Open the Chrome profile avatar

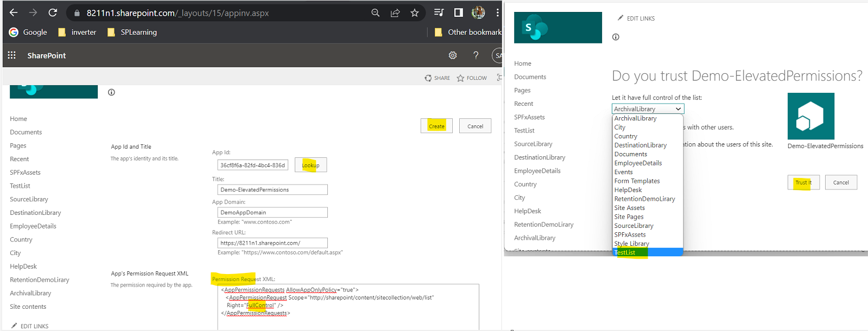pos(478,12)
